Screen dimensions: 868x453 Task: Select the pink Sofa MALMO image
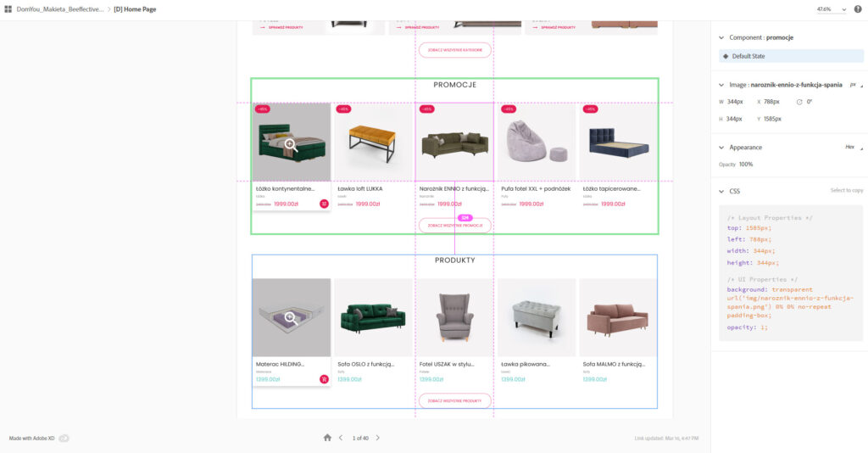click(618, 317)
